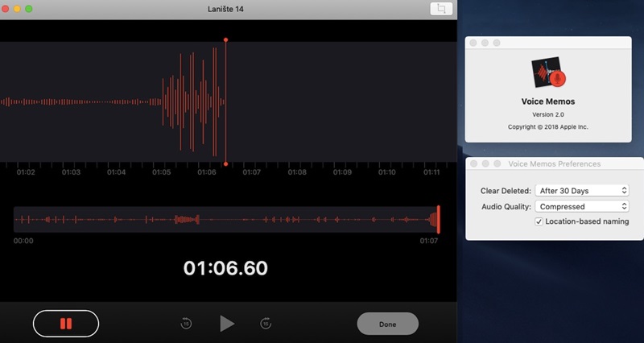
Task: Open the Clear Deleted dropdown
Action: click(582, 191)
